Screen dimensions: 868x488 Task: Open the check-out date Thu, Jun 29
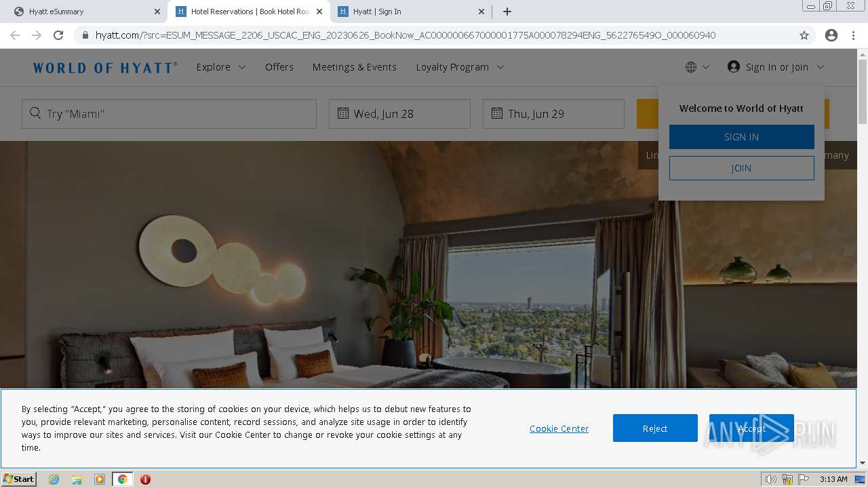[553, 114]
